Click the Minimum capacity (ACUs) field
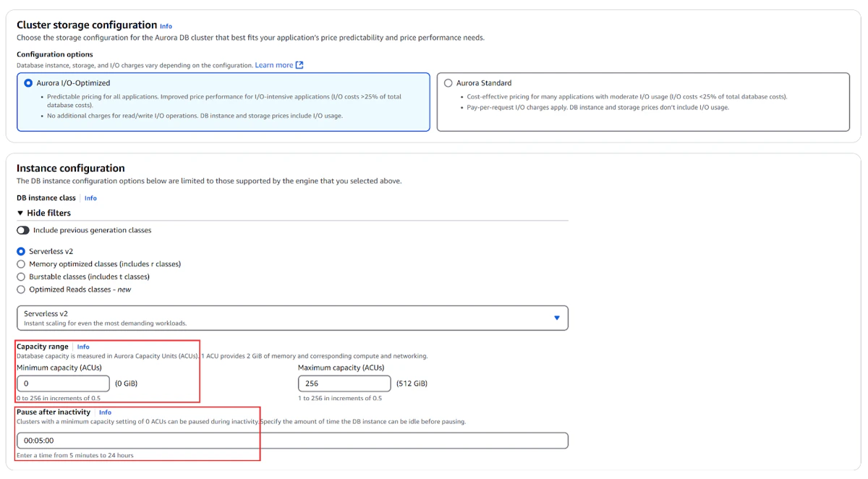Screen dimensions: 868x479 [x=64, y=383]
